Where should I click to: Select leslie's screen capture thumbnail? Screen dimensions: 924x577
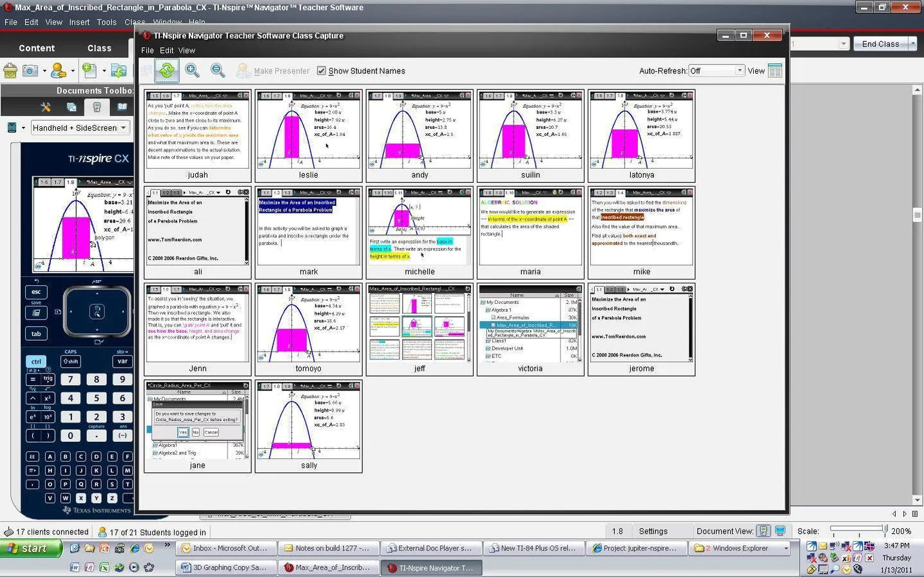308,133
